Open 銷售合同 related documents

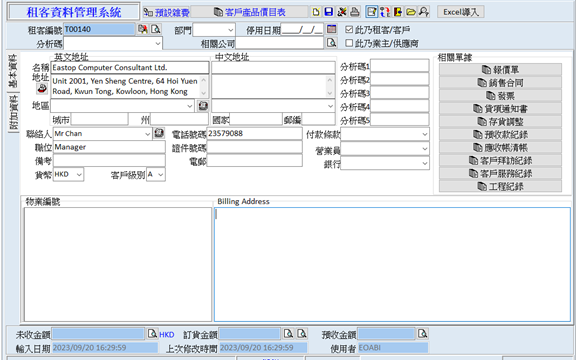[x=500, y=83]
